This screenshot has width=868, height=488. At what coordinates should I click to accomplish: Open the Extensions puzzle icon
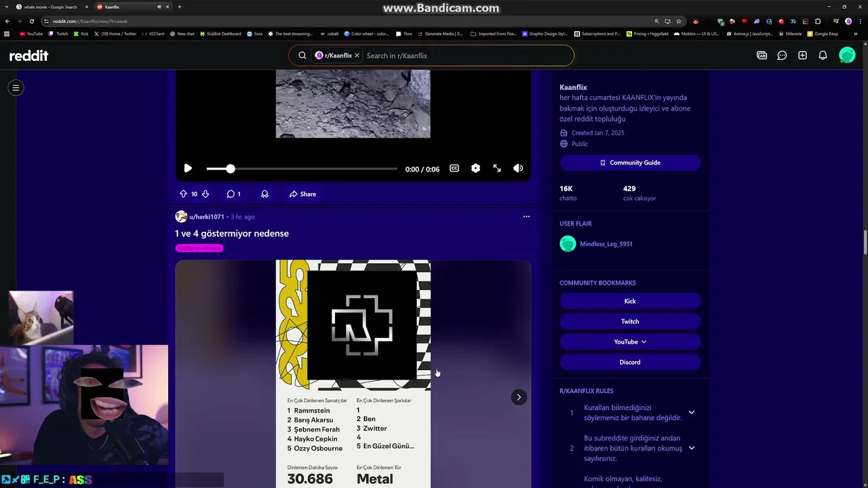pos(818,21)
